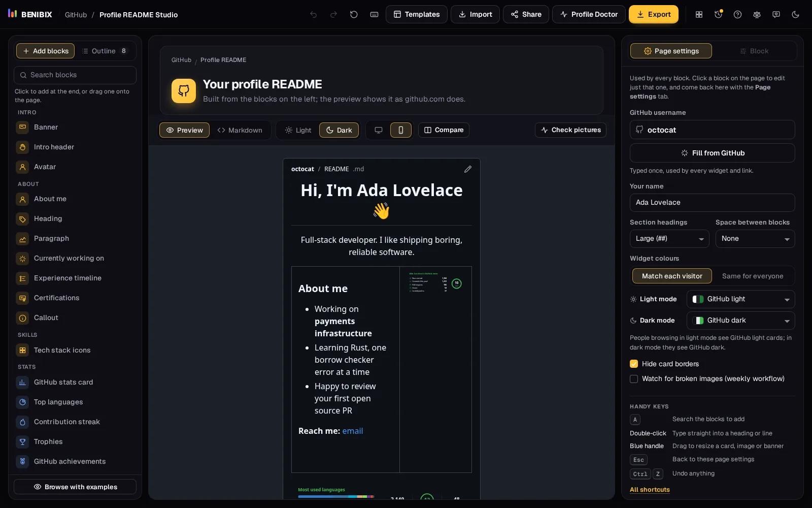Add the Contribution streak block
This screenshot has height=508, width=812.
(75, 422)
